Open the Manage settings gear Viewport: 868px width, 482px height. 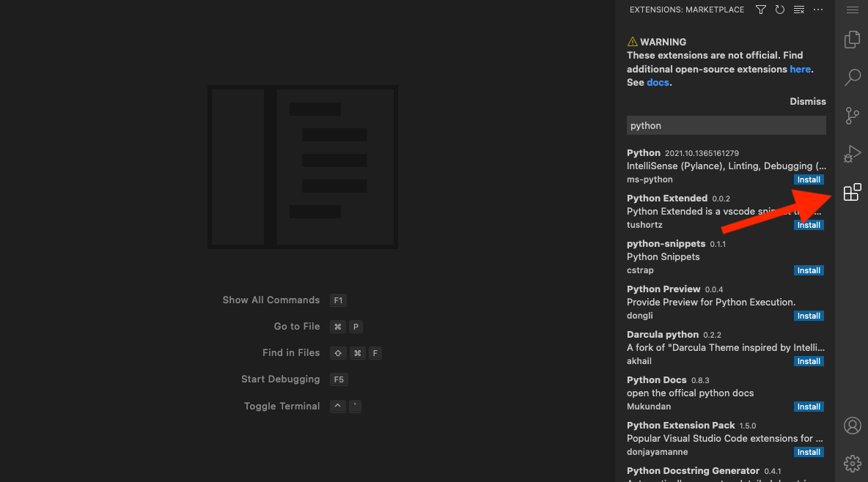(852, 464)
